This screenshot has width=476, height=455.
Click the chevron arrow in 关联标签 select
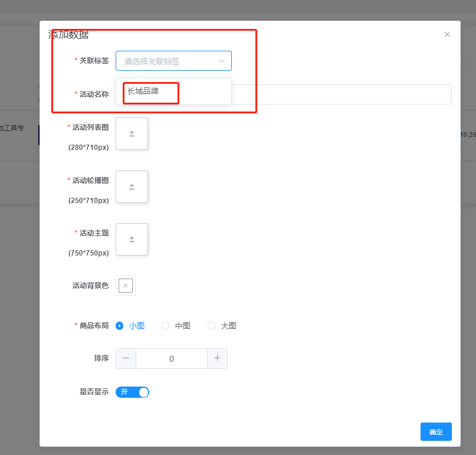pos(222,61)
